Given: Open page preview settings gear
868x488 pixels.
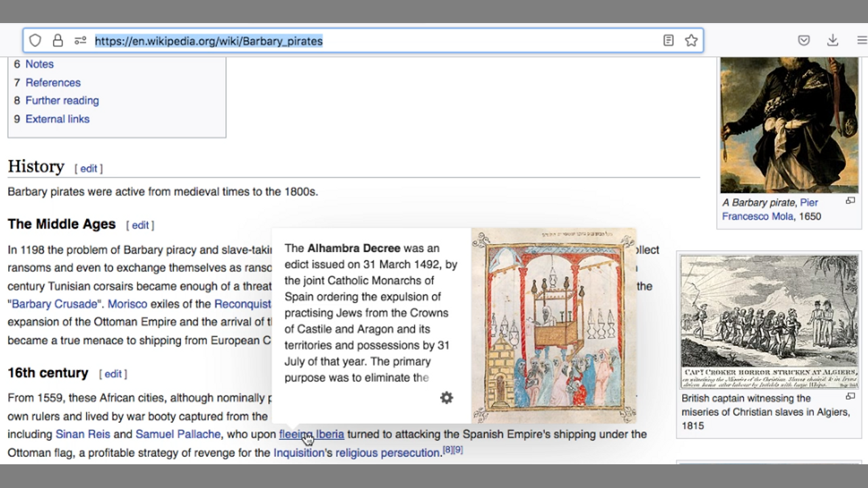Looking at the screenshot, I should [x=446, y=398].
